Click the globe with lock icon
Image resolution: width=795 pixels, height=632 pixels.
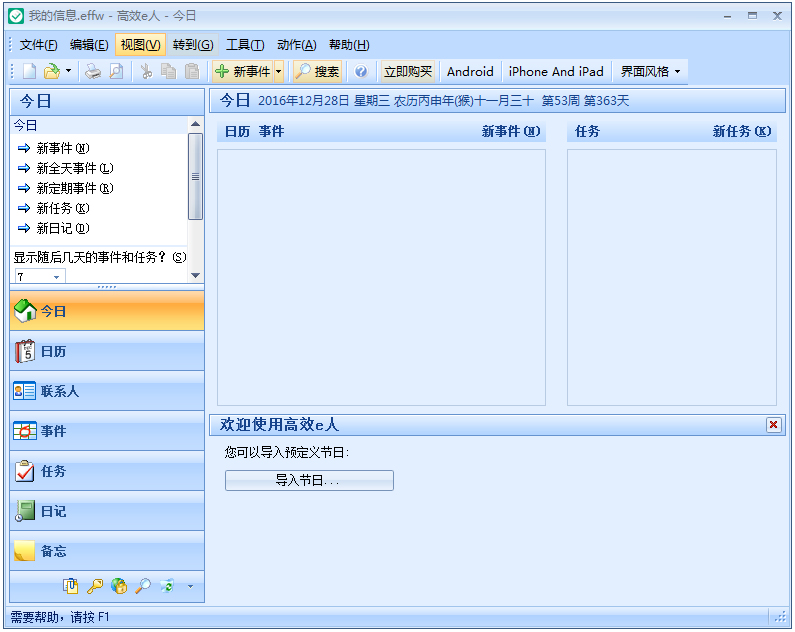(119, 586)
